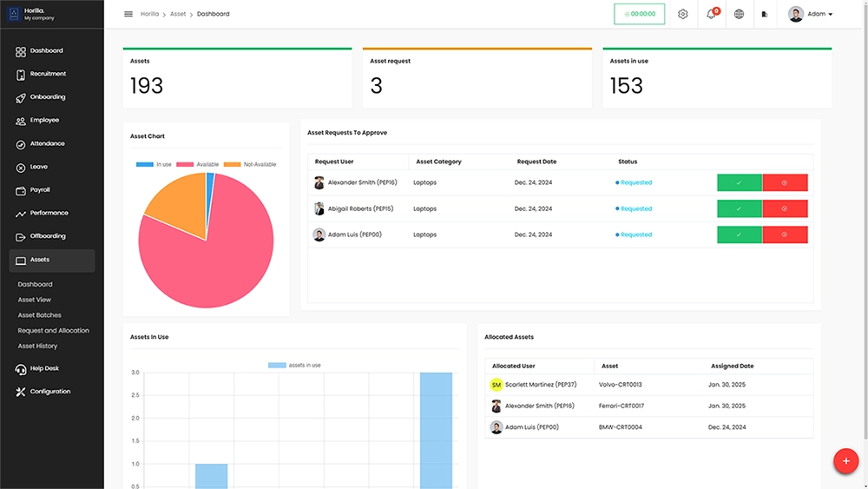Select Scarlett Martinez allocated asset row
Viewport: 868px width, 489px height.
(x=648, y=385)
